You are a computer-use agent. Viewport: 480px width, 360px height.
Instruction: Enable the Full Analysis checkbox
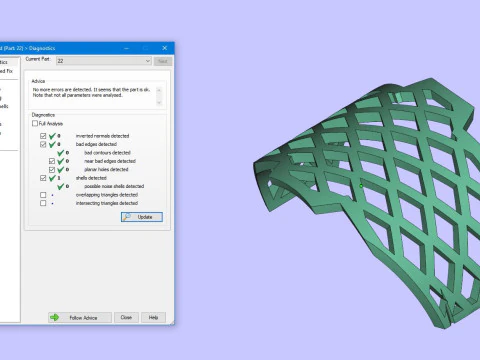coord(35,123)
